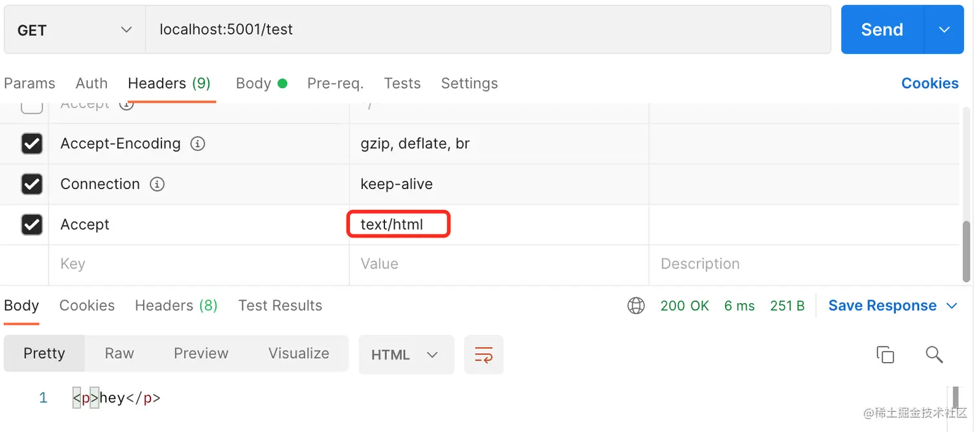Open the HTML format dropdown
Image resolution: width=980 pixels, height=432 pixels.
(405, 354)
